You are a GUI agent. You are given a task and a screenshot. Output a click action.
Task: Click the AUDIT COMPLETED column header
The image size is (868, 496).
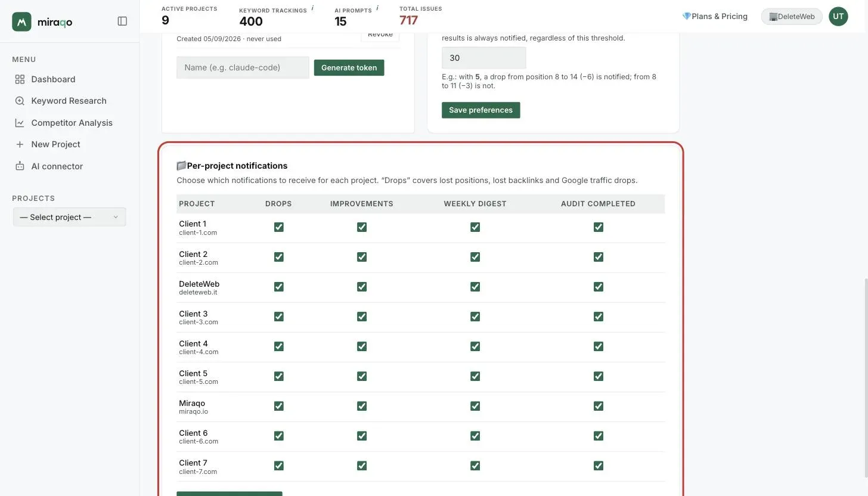pos(598,204)
